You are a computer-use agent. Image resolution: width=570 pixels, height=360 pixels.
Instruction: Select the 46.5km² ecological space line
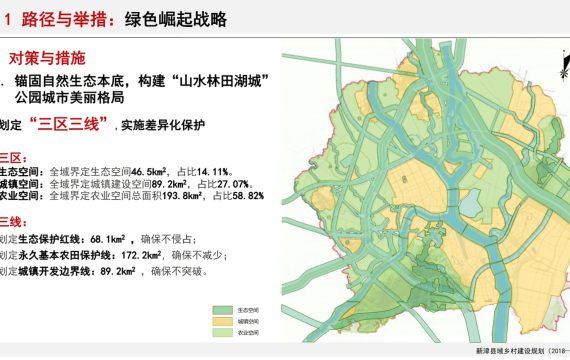[117, 172]
